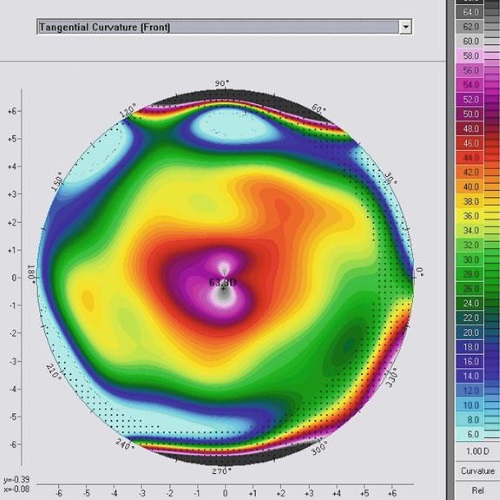Select the 58.0 pink color scale swatch

tap(470, 56)
